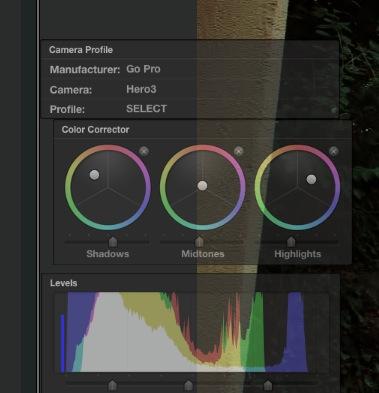Reset the Midtones color wheel
Image resolution: width=379 pixels, height=393 pixels.
[x=238, y=151]
